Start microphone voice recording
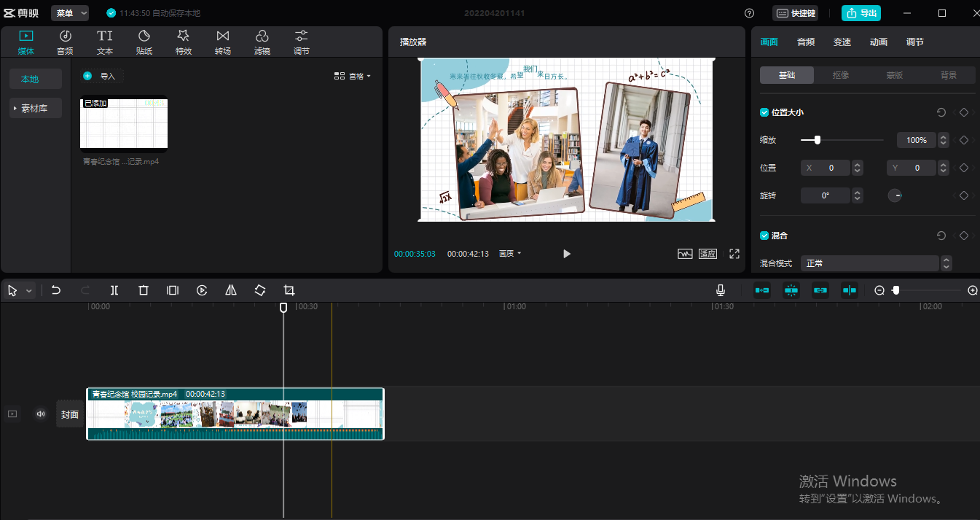 pyautogui.click(x=721, y=290)
